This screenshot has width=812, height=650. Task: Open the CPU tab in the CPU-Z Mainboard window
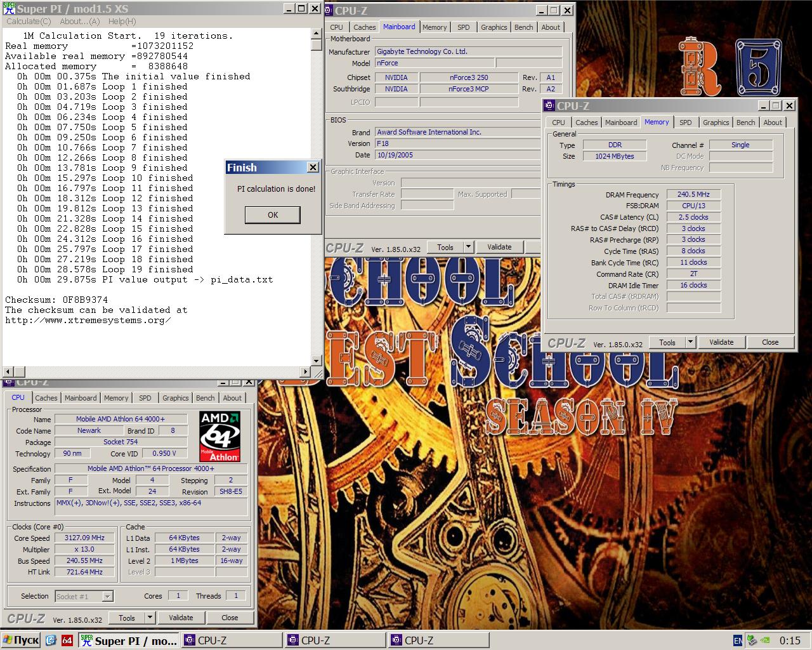click(337, 27)
